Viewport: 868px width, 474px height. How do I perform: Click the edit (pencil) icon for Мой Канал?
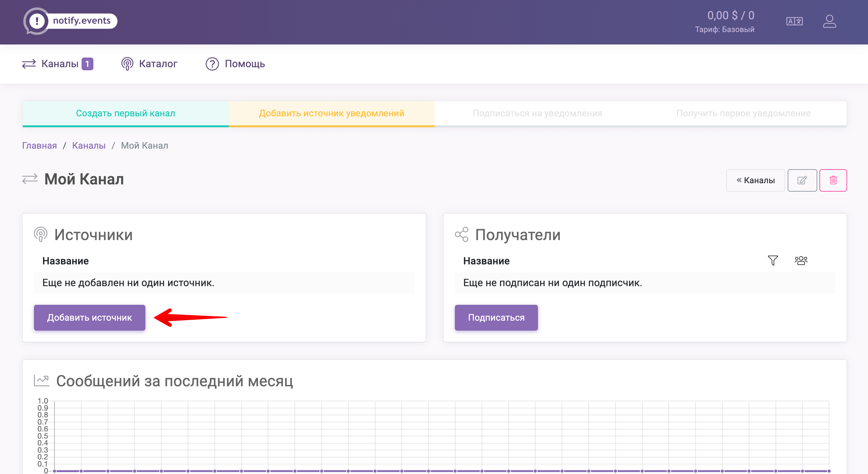[802, 180]
